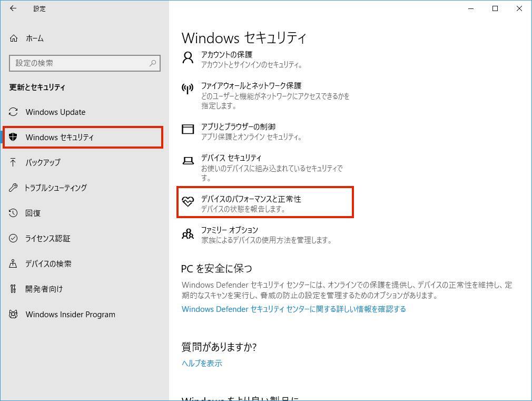The height and width of the screenshot is (401, 532).
Task: Click the アプリとブラウザーの制御 window icon
Action: click(x=188, y=130)
